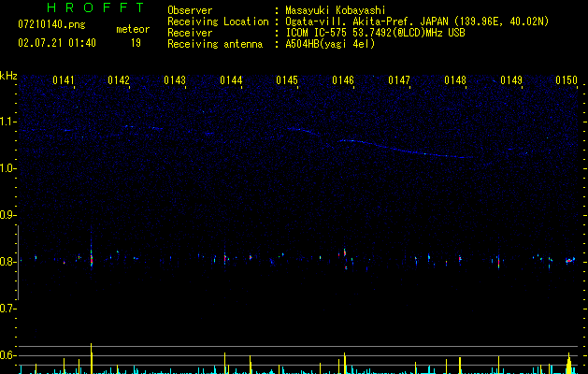Click the bright meteor echo after 0141
The image size is (588, 374).
click(92, 258)
